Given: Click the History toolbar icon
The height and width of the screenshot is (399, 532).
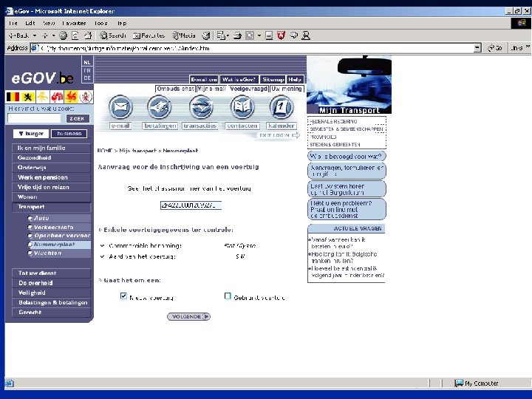Looking at the screenshot, I should coord(206,35).
